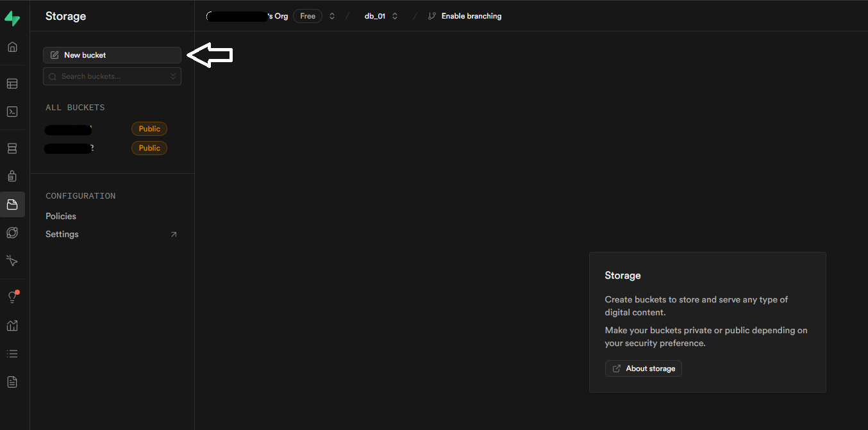The image size is (868, 430).
Task: Open the Reports section
Action: click(x=12, y=326)
